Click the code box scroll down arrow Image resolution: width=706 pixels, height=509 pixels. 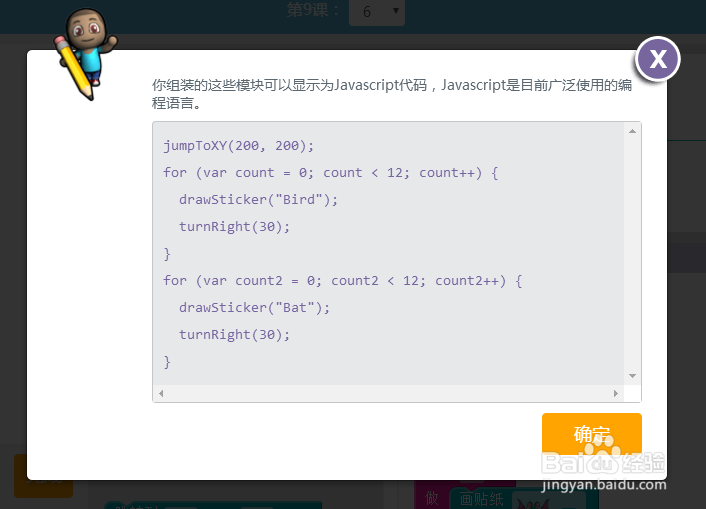[632, 376]
